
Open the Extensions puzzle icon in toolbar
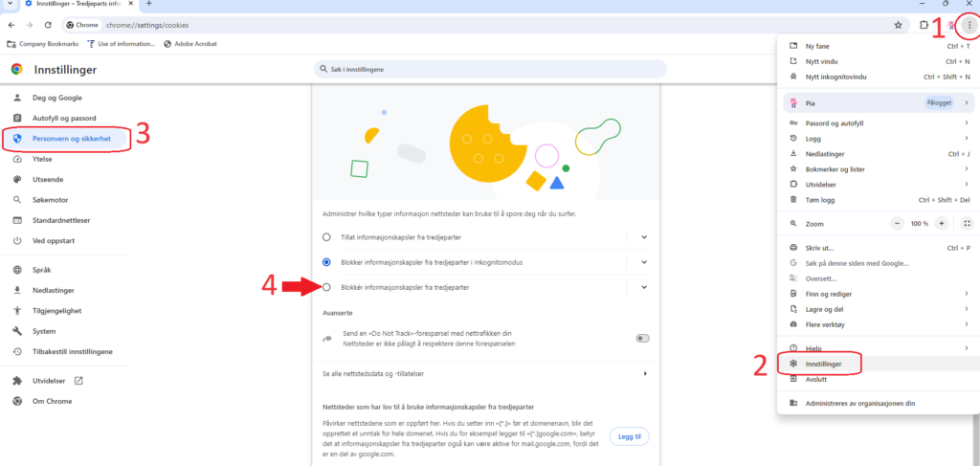[924, 25]
